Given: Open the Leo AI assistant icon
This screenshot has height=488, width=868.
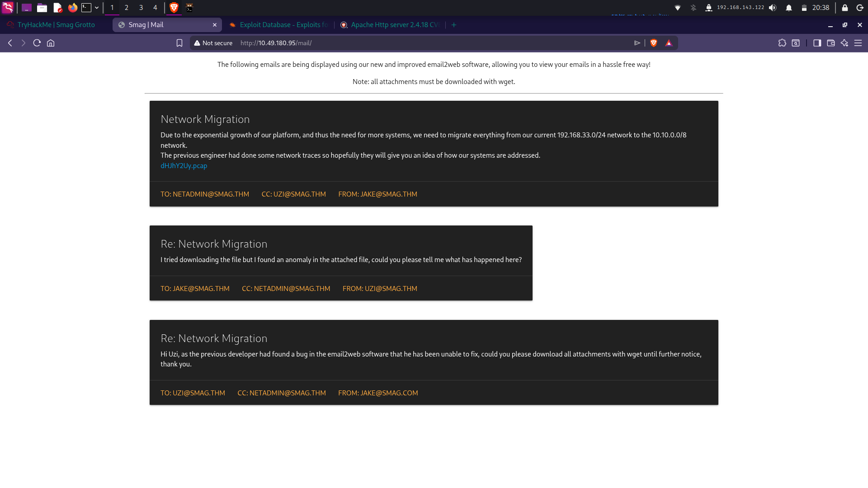Looking at the screenshot, I should click(844, 43).
